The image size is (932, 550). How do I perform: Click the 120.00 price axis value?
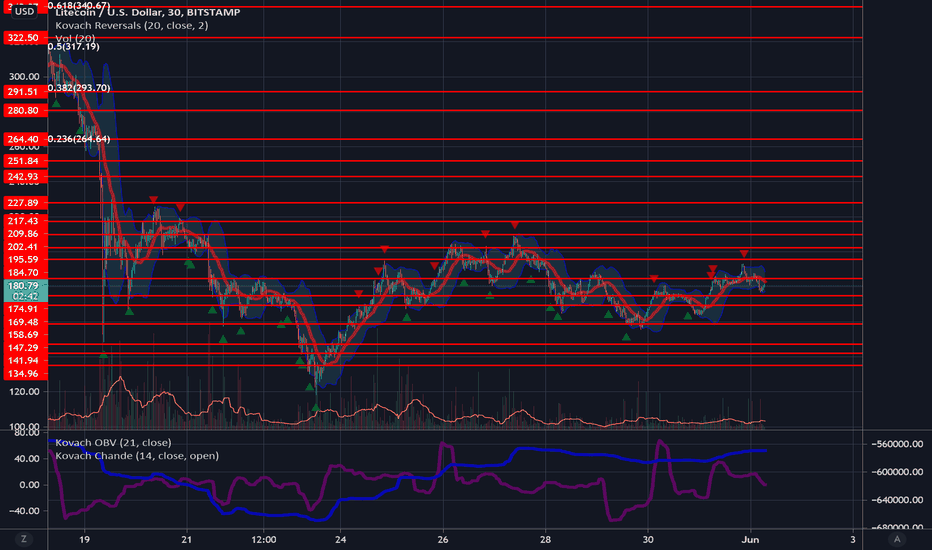(25, 392)
